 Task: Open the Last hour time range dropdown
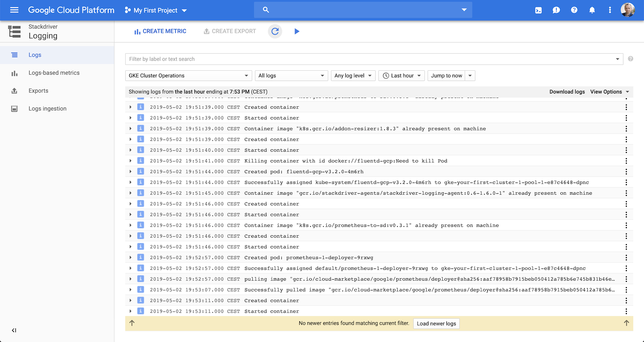401,76
